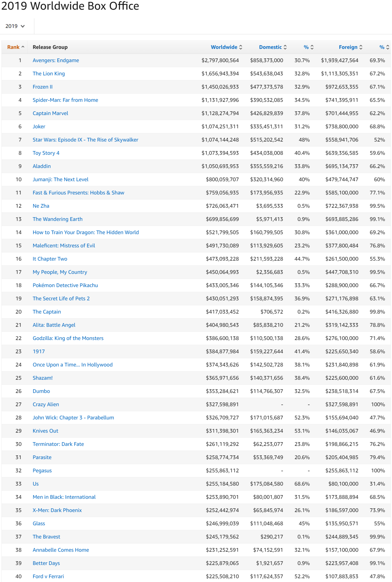Open Pokémon Detective Pikachu link

coord(65,285)
